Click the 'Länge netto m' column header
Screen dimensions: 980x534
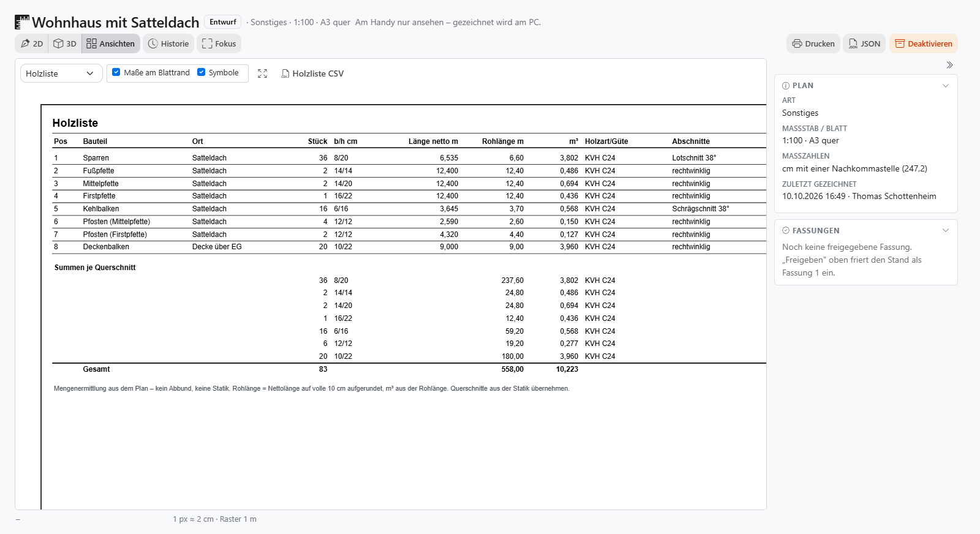[x=433, y=141]
